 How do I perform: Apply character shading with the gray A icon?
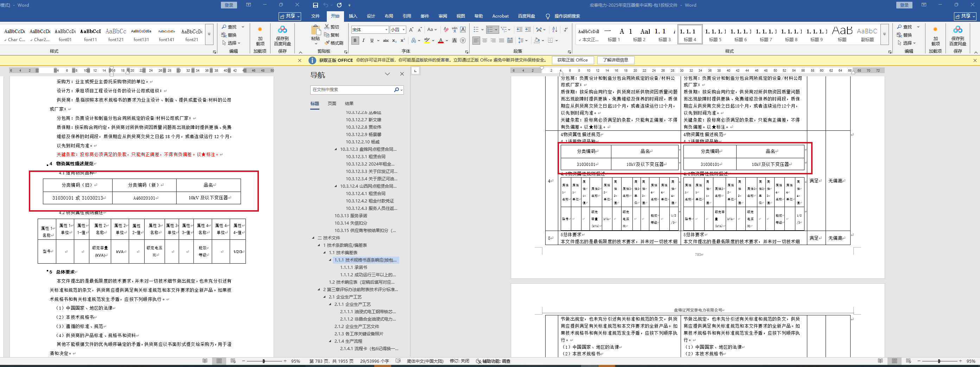pyautogui.click(x=454, y=40)
